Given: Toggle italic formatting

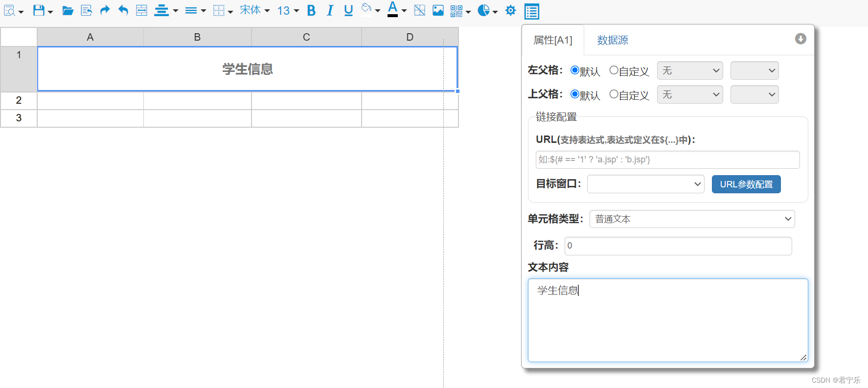Looking at the screenshot, I should tap(330, 10).
